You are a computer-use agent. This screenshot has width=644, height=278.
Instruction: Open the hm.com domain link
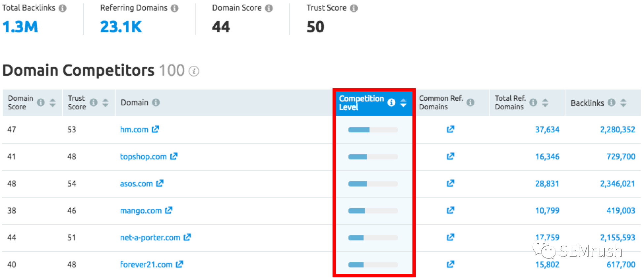coord(134,129)
